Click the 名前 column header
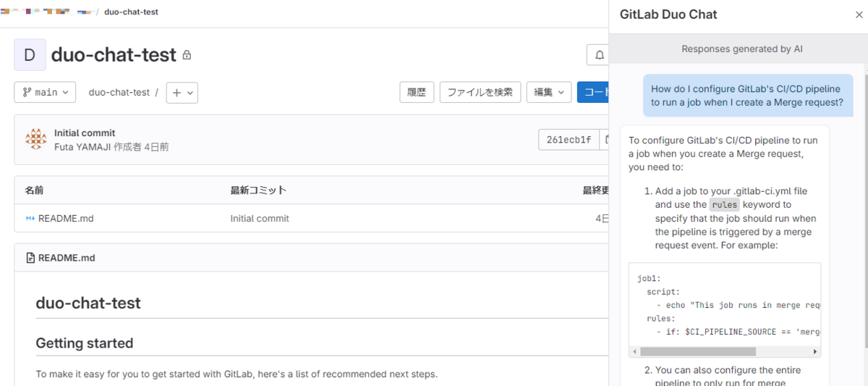 tap(34, 190)
